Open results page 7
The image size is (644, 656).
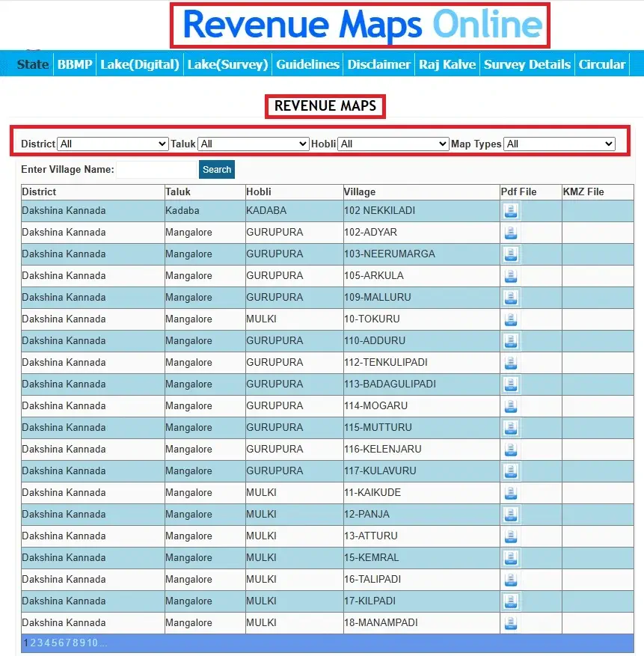(x=67, y=643)
